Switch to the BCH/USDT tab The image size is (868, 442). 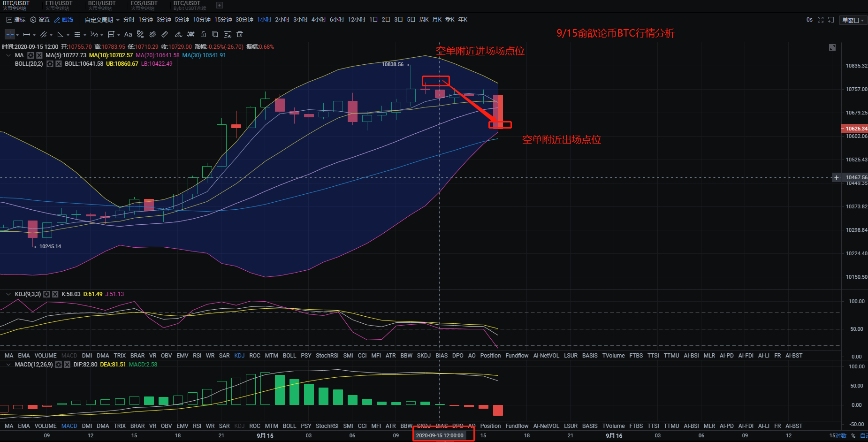(101, 5)
